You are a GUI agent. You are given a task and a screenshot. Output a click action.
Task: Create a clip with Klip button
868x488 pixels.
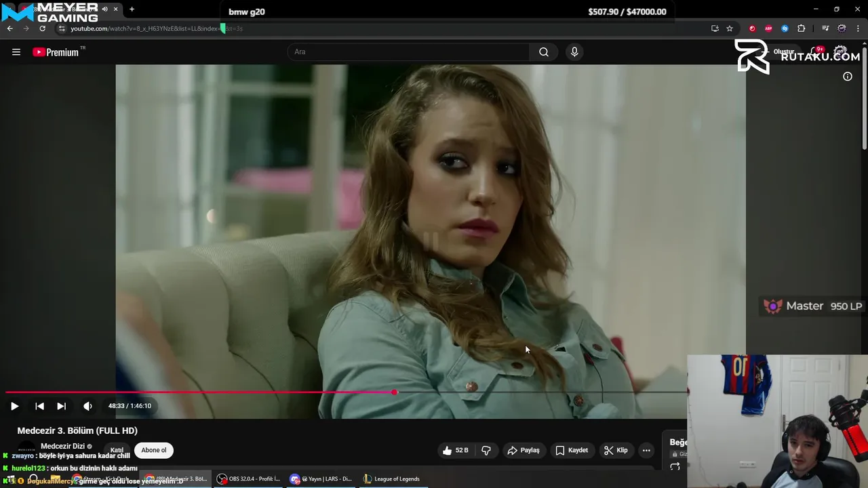point(616,450)
